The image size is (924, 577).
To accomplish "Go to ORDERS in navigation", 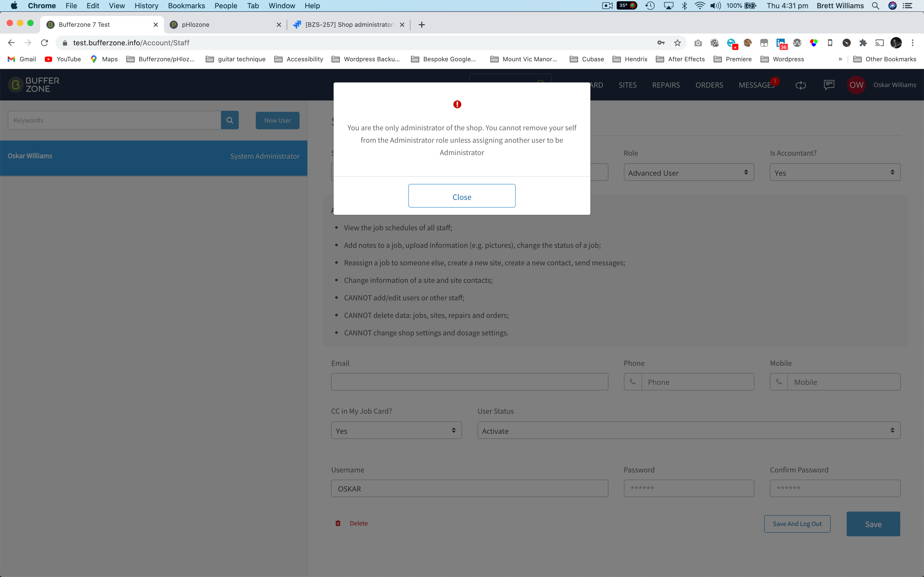I will 709,85.
